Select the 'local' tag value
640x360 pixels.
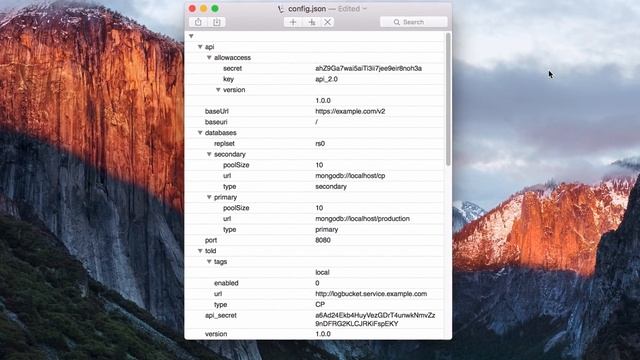tap(322, 272)
